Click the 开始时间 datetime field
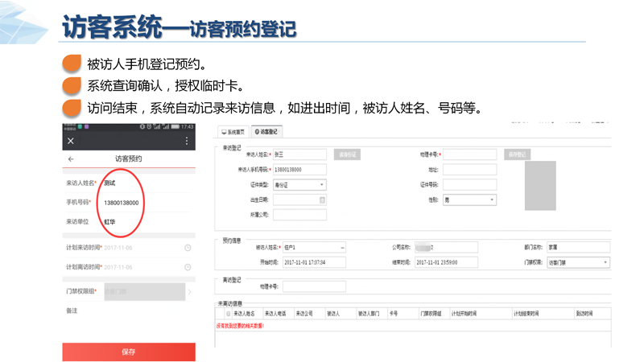The height and width of the screenshot is (362, 644). [x=314, y=262]
